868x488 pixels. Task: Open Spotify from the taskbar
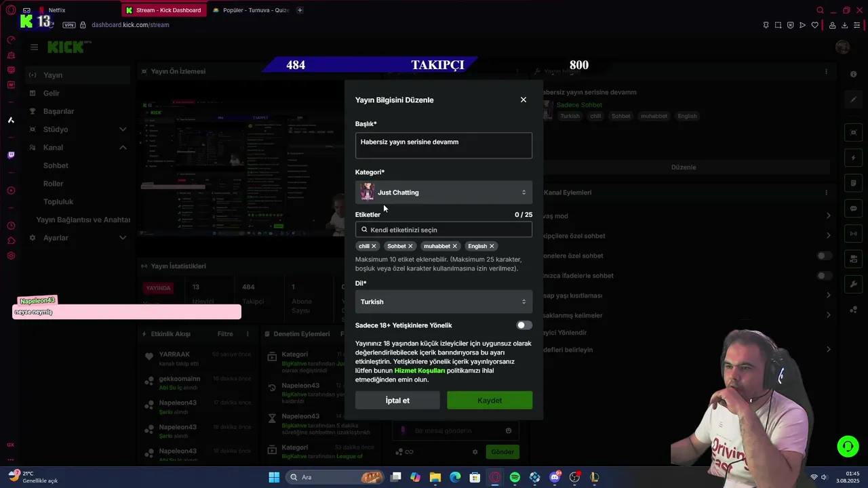515,477
